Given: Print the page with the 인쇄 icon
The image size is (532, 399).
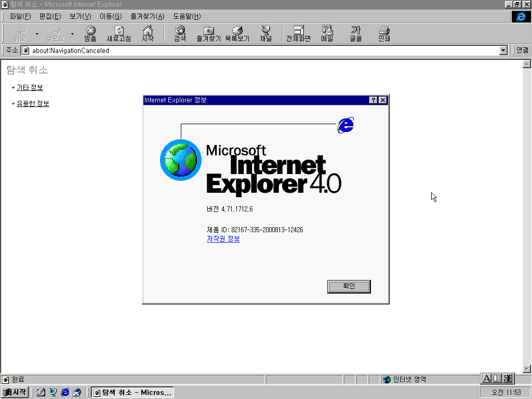Looking at the screenshot, I should click(x=384, y=33).
